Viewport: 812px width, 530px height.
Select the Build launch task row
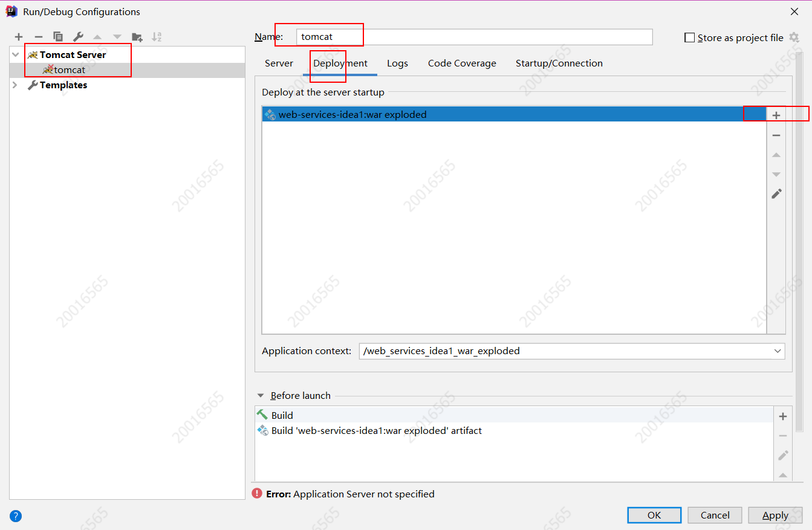point(514,415)
